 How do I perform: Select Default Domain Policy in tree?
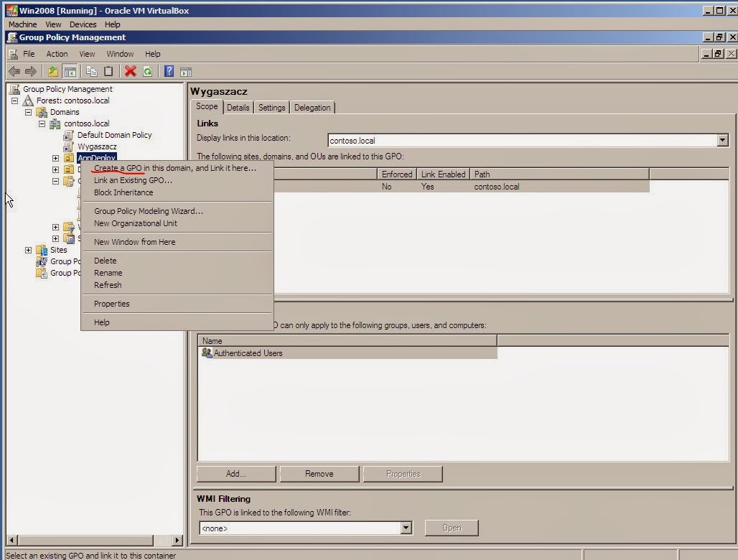pos(114,135)
